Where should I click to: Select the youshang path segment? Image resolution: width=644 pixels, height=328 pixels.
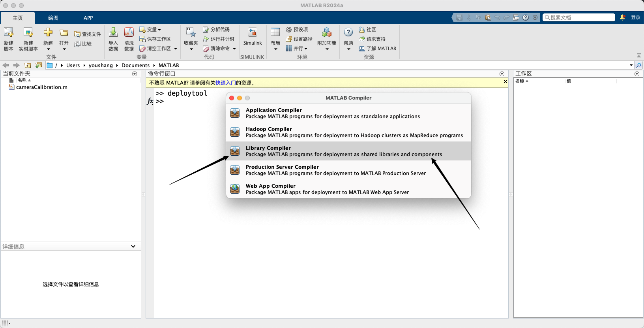[x=101, y=65]
